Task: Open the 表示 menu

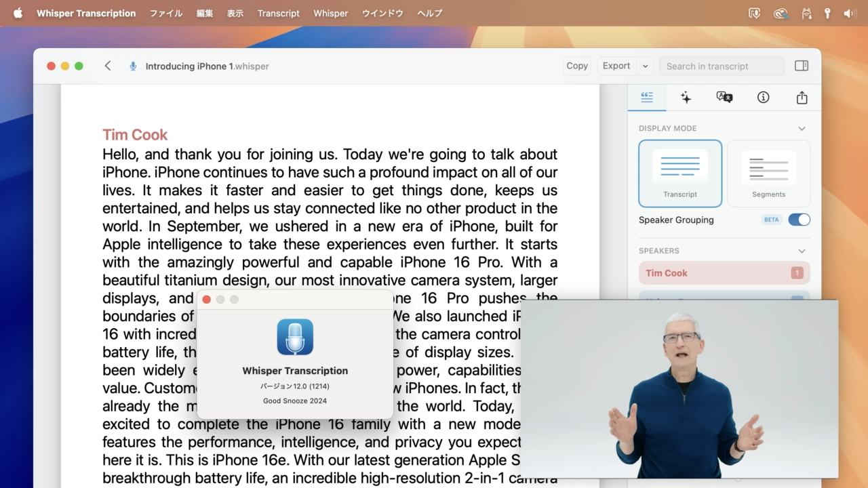Action: pyautogui.click(x=235, y=13)
